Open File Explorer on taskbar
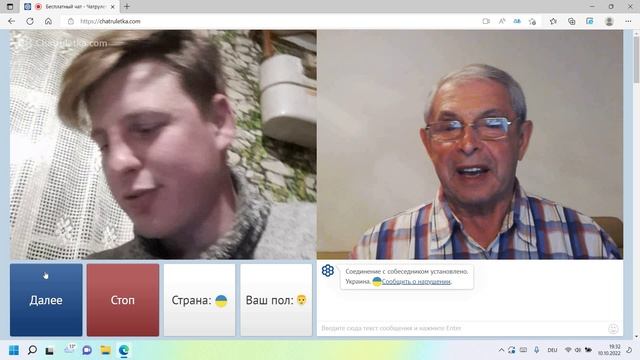The height and width of the screenshot is (360, 640). click(x=106, y=350)
